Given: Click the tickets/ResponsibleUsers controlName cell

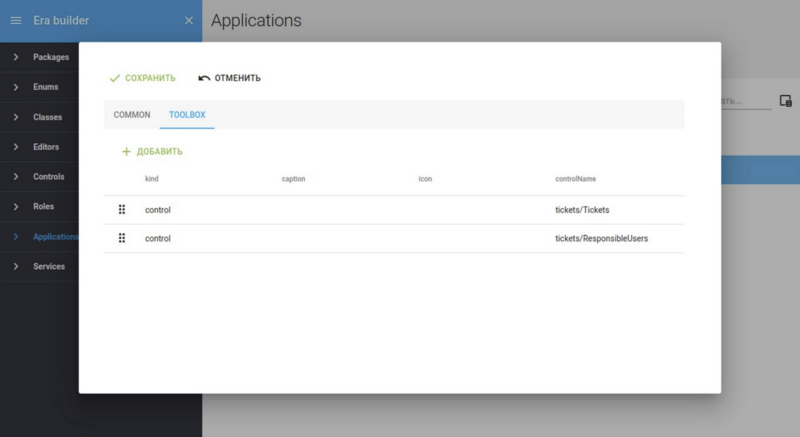Looking at the screenshot, I should coord(601,238).
